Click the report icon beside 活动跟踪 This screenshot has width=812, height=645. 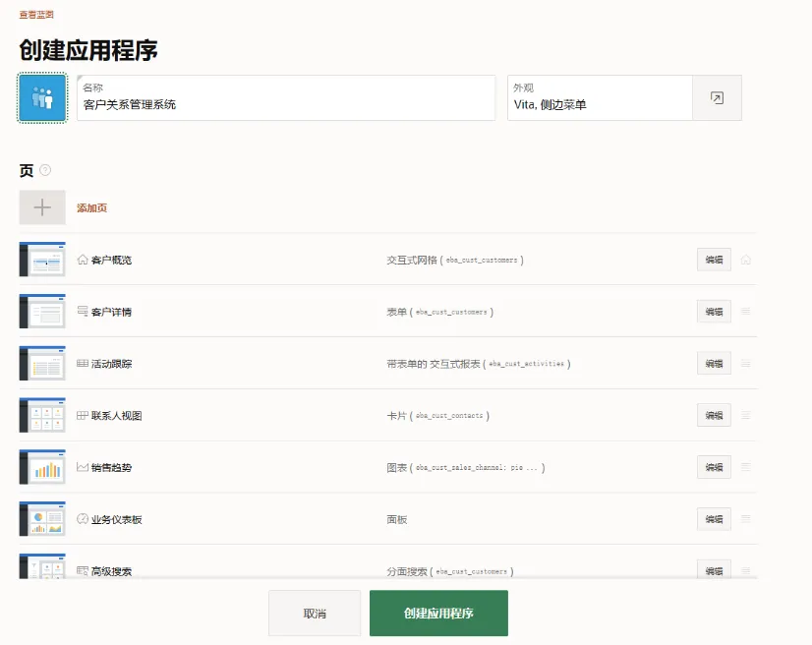[x=83, y=363]
